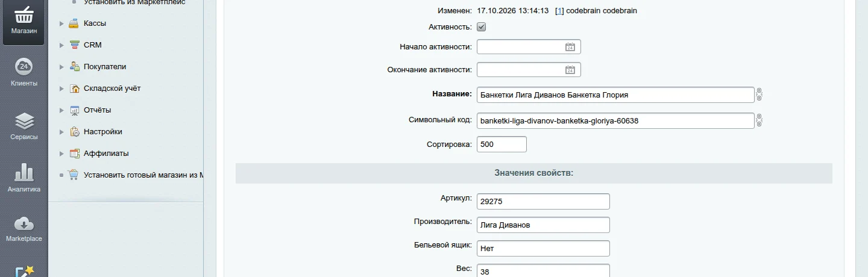
Task: Open calendar for Окончание активности
Action: (x=570, y=70)
